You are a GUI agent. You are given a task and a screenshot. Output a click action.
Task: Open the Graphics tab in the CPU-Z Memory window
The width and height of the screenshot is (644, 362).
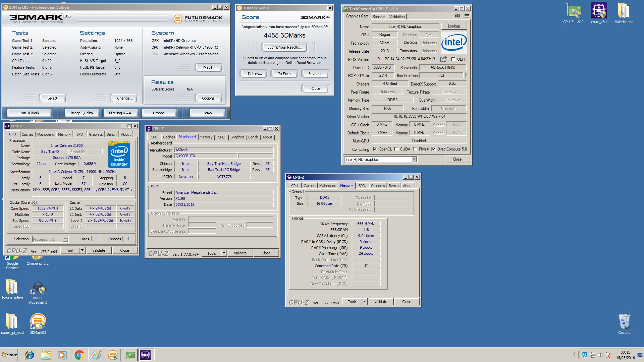378,186
